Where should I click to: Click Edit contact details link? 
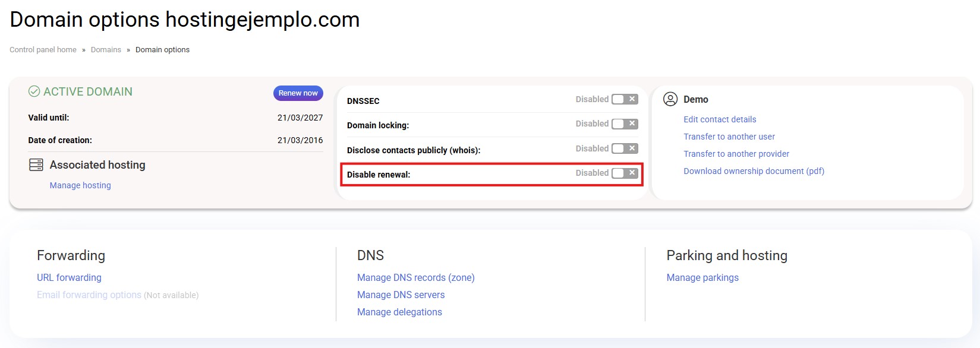(x=720, y=119)
